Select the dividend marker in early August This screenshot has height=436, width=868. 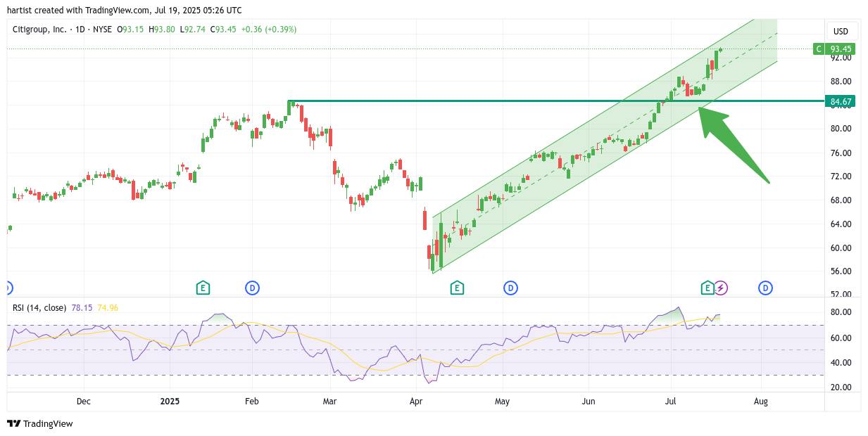click(765, 287)
